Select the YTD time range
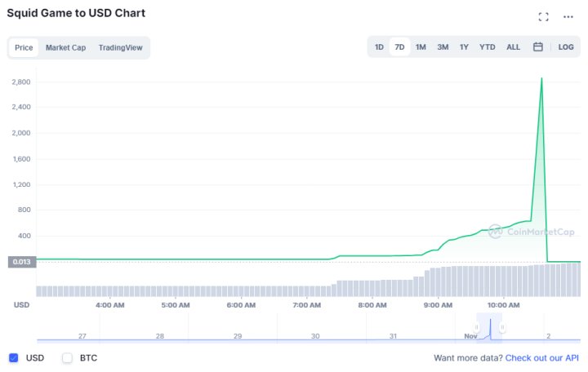 (x=488, y=47)
